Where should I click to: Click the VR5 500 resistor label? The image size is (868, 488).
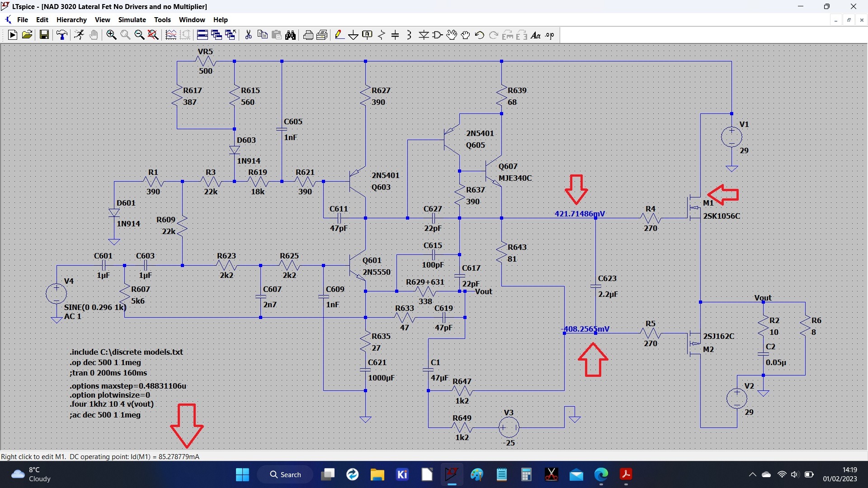(205, 61)
